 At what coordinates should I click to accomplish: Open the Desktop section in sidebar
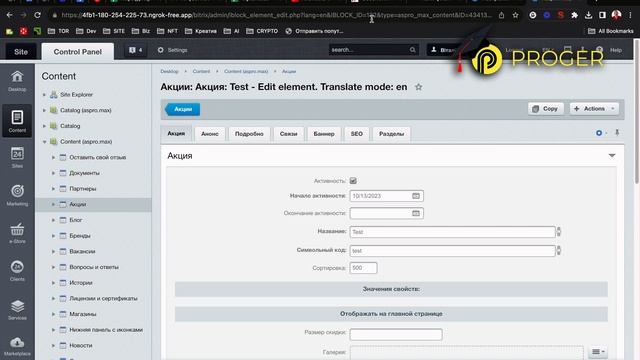17,81
